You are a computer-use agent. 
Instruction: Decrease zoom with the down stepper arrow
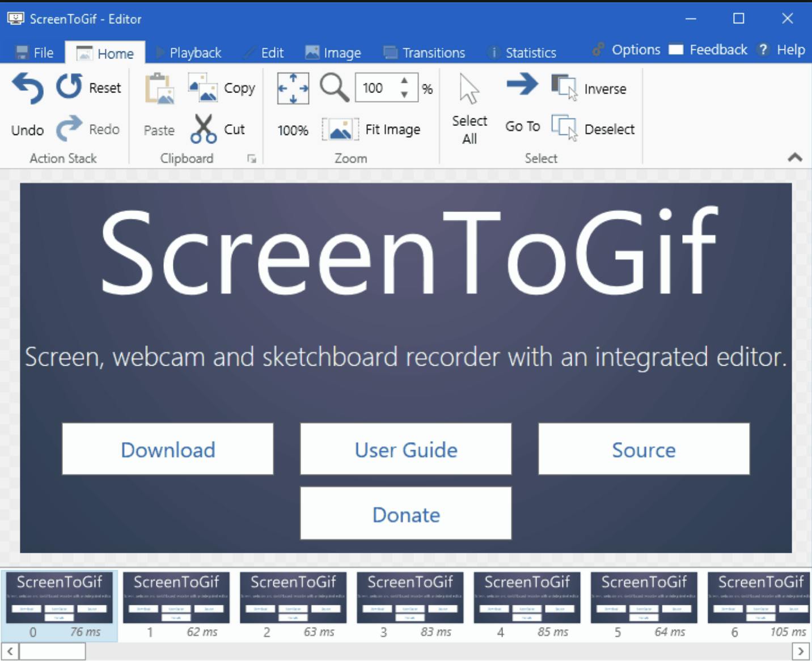point(404,94)
